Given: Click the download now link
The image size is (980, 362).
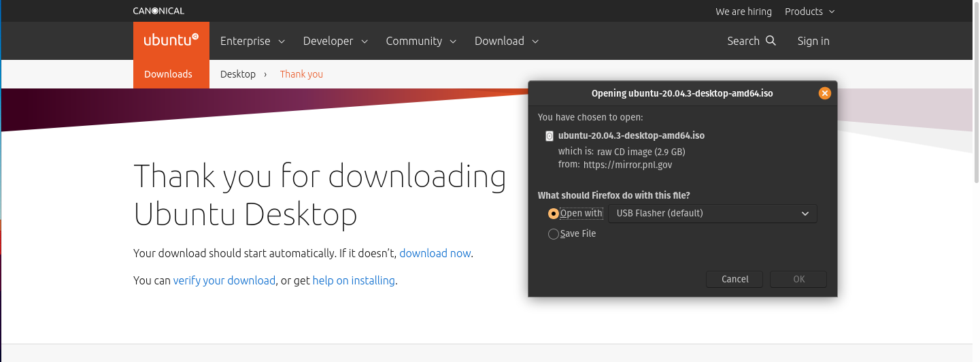Looking at the screenshot, I should point(435,253).
